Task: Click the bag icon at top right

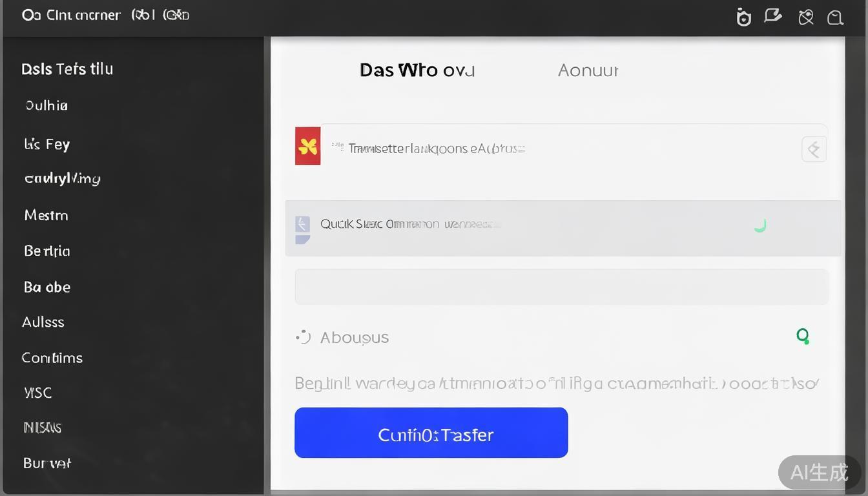Action: [x=835, y=17]
